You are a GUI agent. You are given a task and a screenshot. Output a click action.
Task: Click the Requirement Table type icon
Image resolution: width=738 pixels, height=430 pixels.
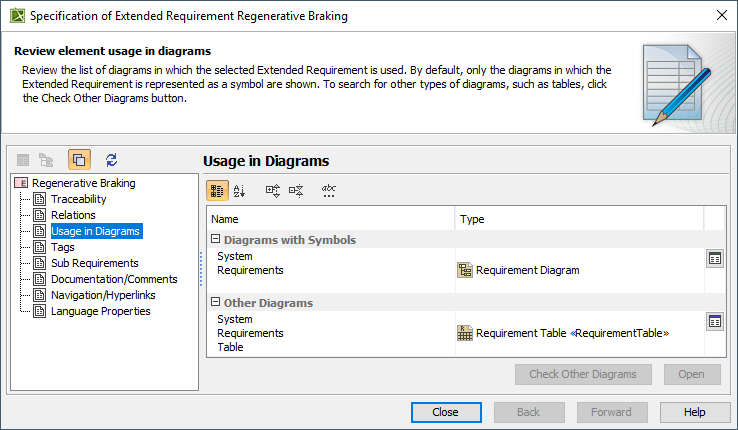click(465, 333)
